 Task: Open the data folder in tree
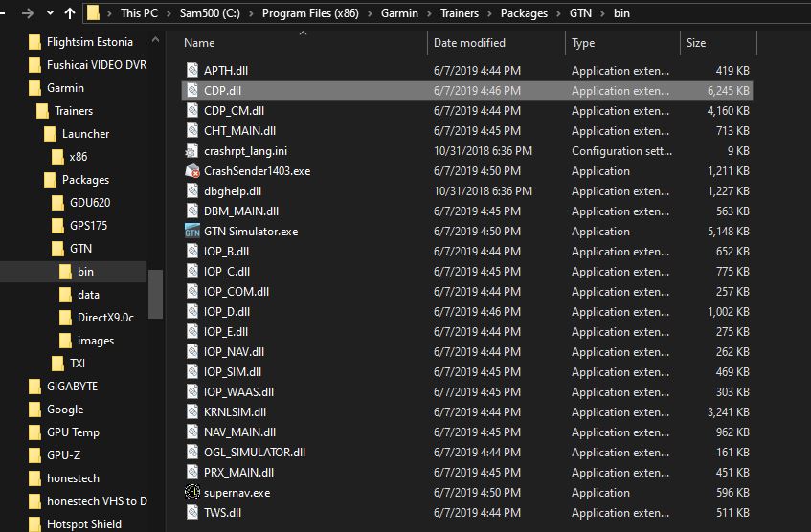tap(88, 295)
